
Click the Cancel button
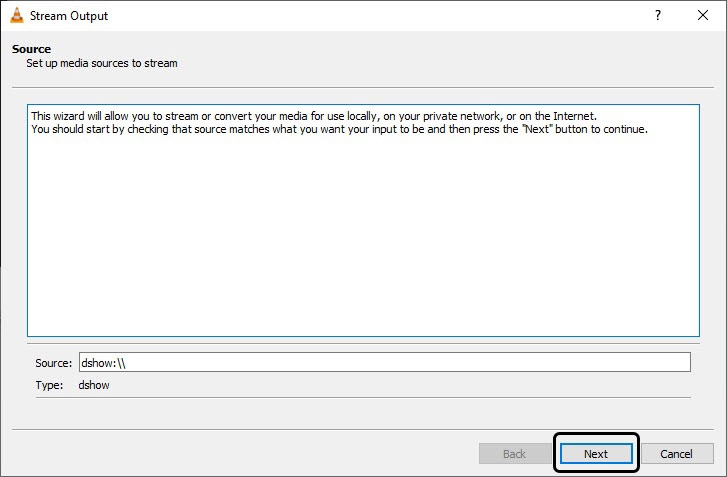coord(677,454)
